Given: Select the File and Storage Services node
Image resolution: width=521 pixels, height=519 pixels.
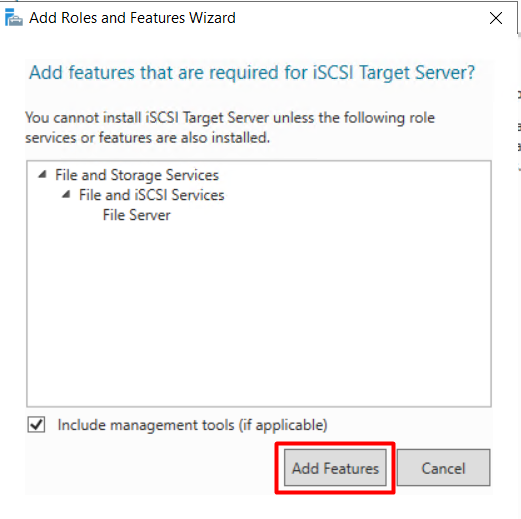Looking at the screenshot, I should (137, 175).
